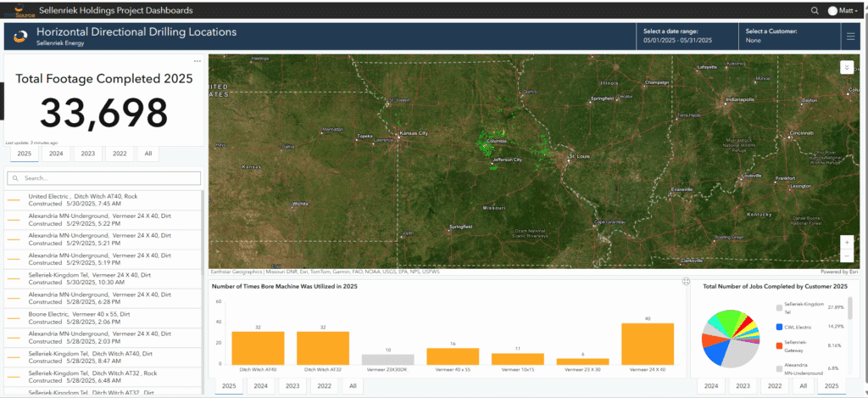Expand the bar chart with expand icon
This screenshot has width=868, height=398.
point(686,282)
